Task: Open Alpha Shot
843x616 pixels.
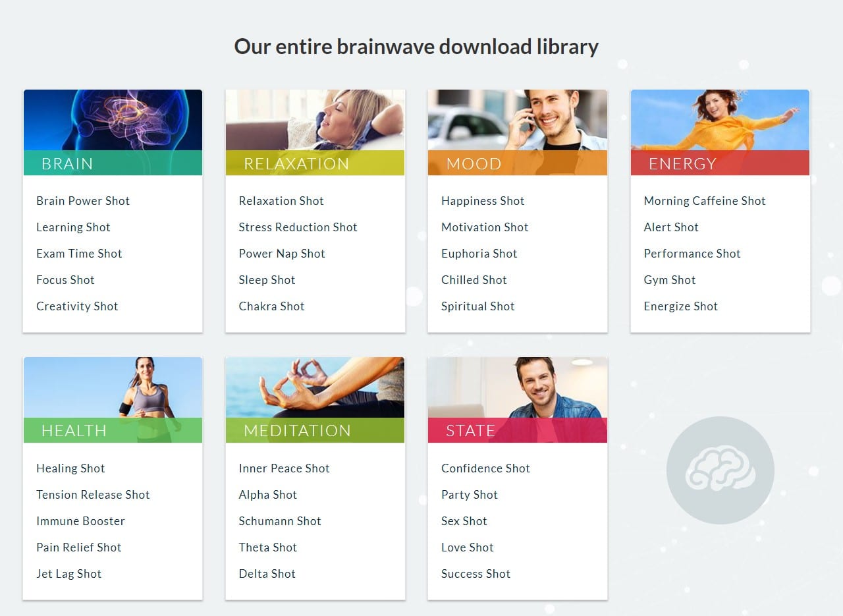Action: [267, 495]
